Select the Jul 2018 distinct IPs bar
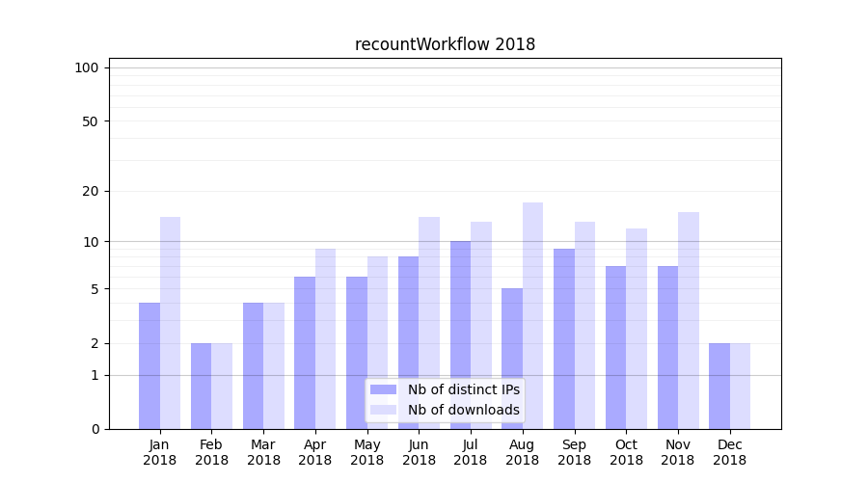868x482 pixels. point(460,335)
